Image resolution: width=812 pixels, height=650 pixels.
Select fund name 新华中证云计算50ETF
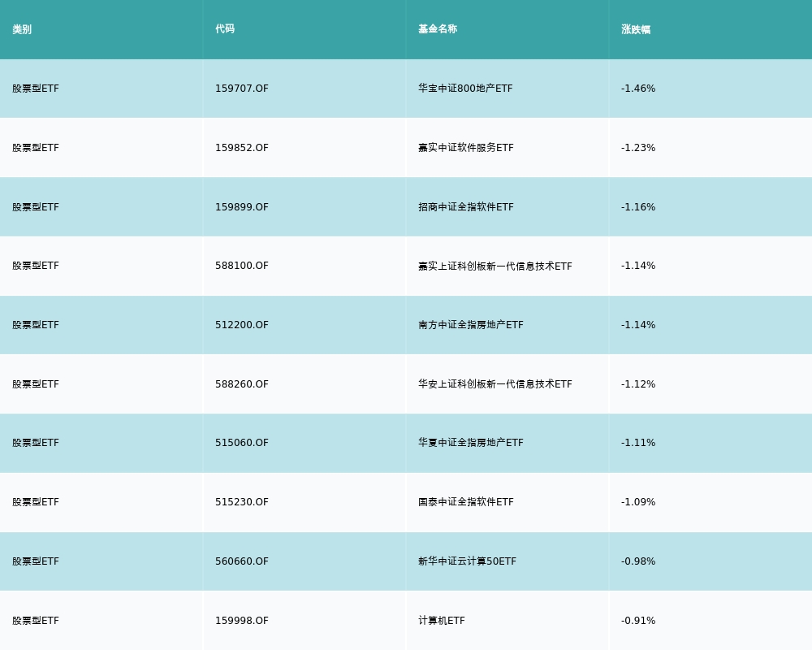[x=467, y=561]
